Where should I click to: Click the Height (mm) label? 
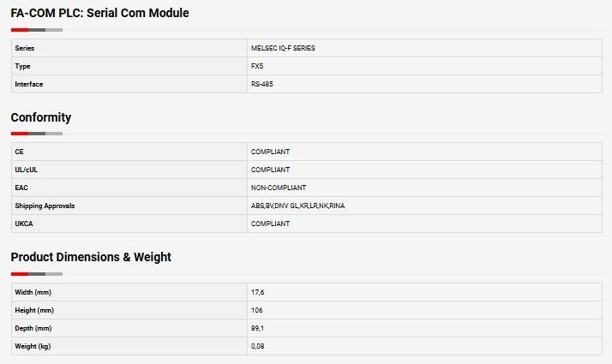[34, 310]
